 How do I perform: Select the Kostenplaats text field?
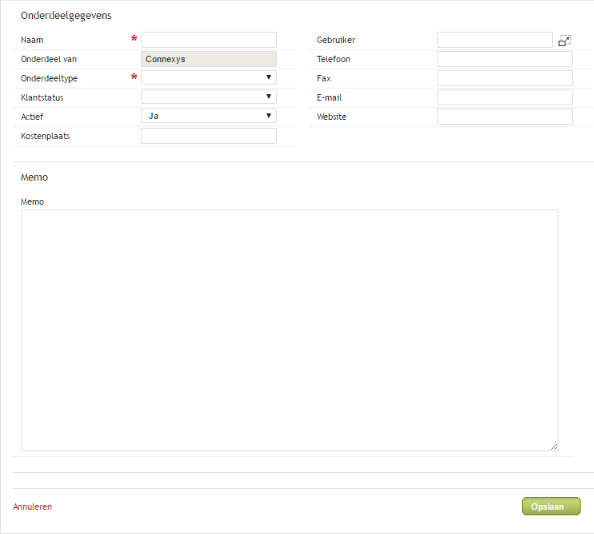(209, 136)
